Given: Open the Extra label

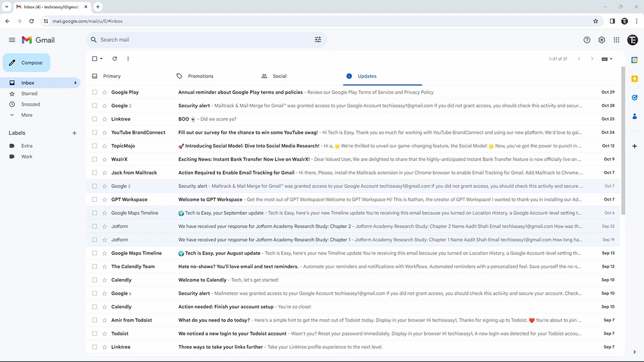Looking at the screenshot, I should coord(40,146).
